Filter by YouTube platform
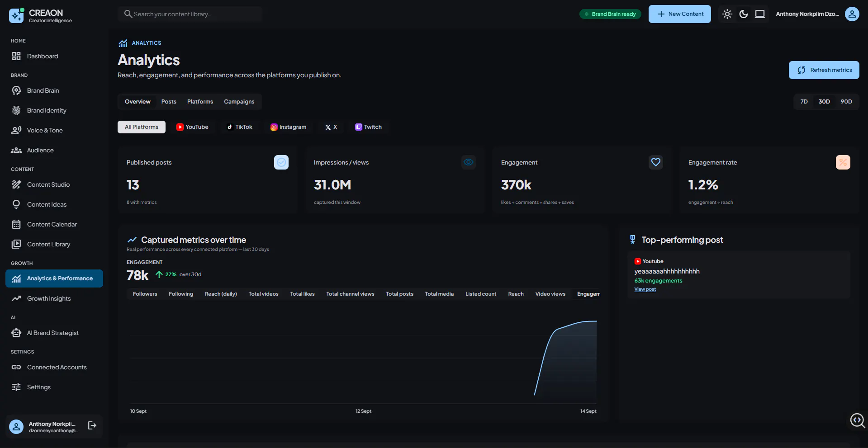This screenshot has height=448, width=868. coord(192,127)
